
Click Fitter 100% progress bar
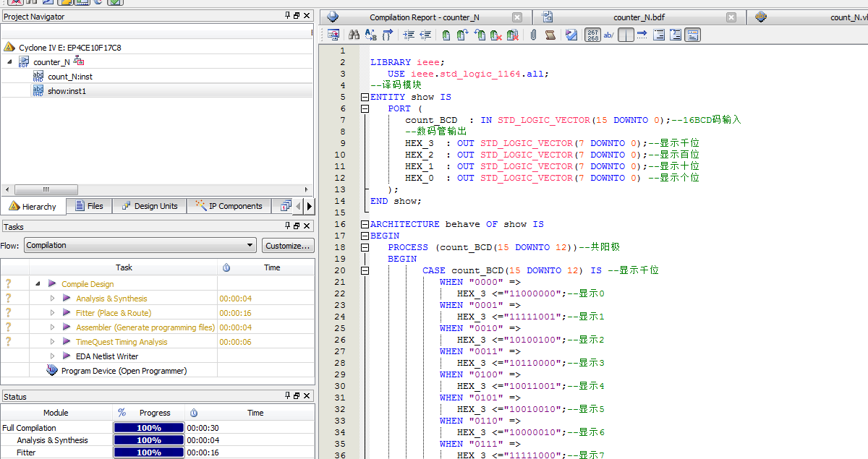coord(148,452)
